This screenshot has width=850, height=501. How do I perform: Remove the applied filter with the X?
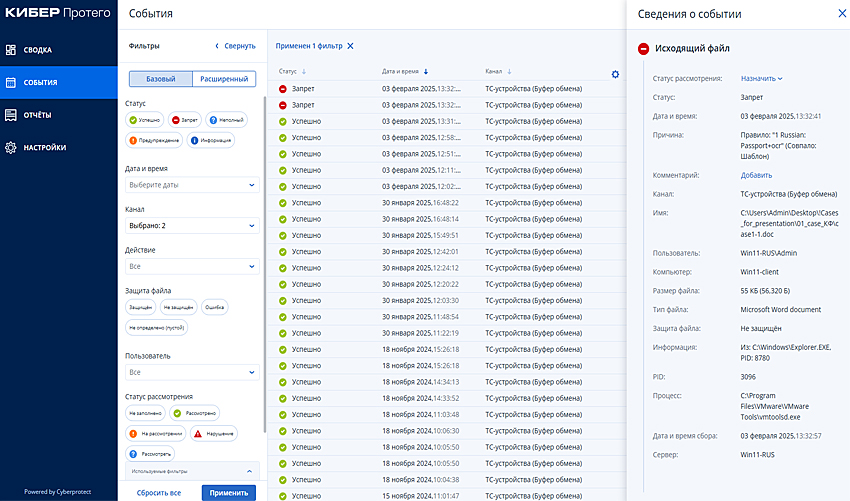350,46
